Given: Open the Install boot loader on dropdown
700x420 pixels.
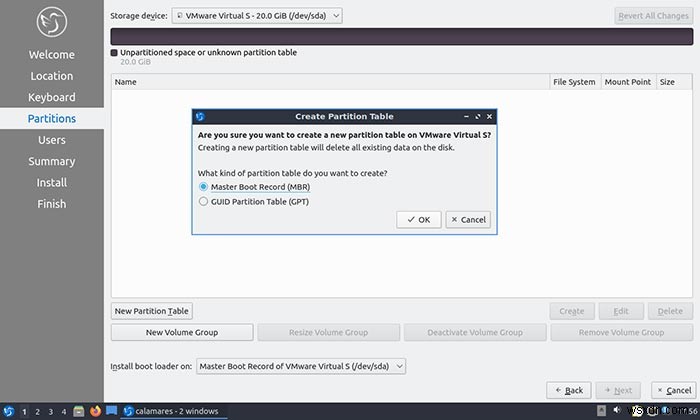Looking at the screenshot, I should (301, 366).
